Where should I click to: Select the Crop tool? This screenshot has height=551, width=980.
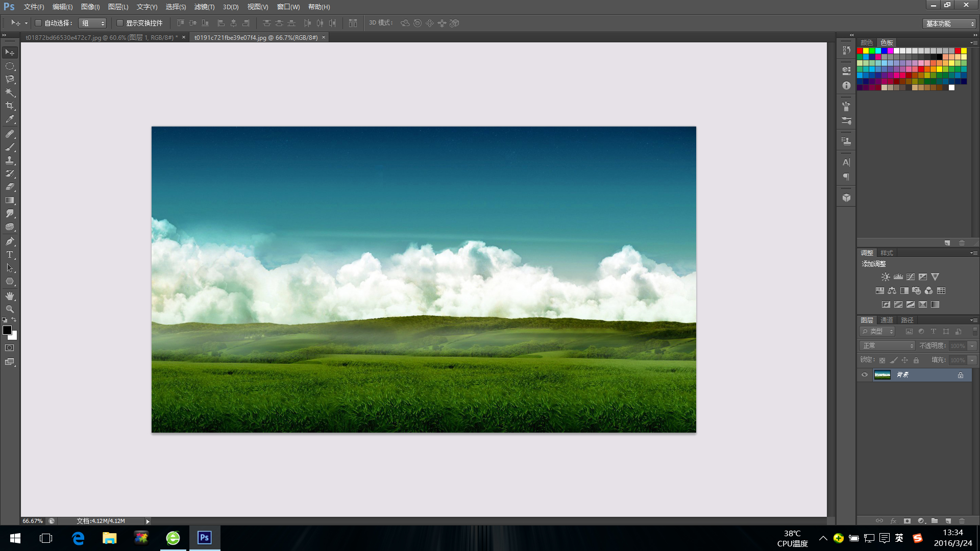pyautogui.click(x=10, y=106)
